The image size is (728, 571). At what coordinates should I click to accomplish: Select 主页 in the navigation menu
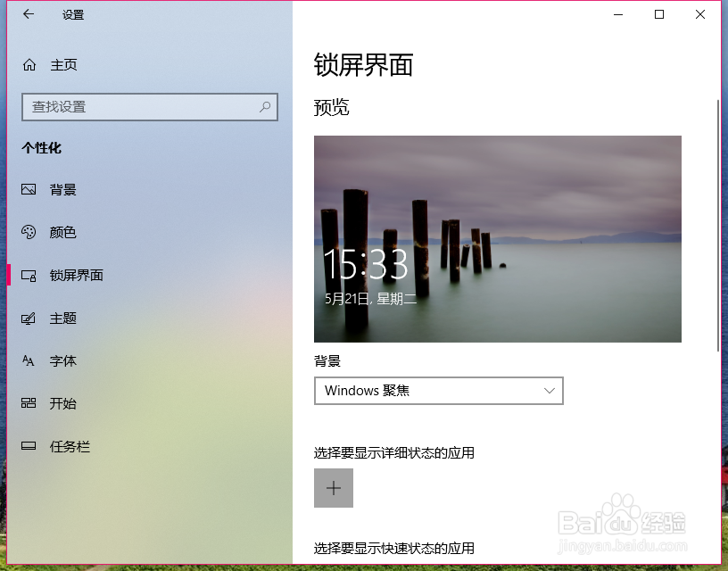coord(62,64)
